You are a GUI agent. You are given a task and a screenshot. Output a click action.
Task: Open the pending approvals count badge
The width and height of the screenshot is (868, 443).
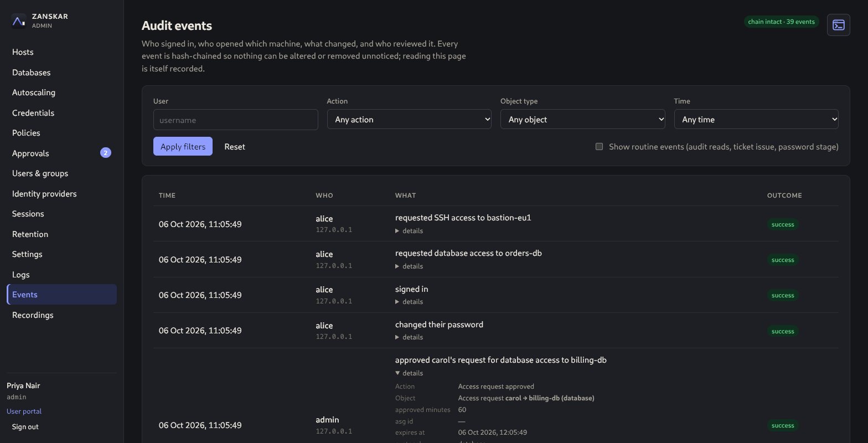[x=106, y=153]
